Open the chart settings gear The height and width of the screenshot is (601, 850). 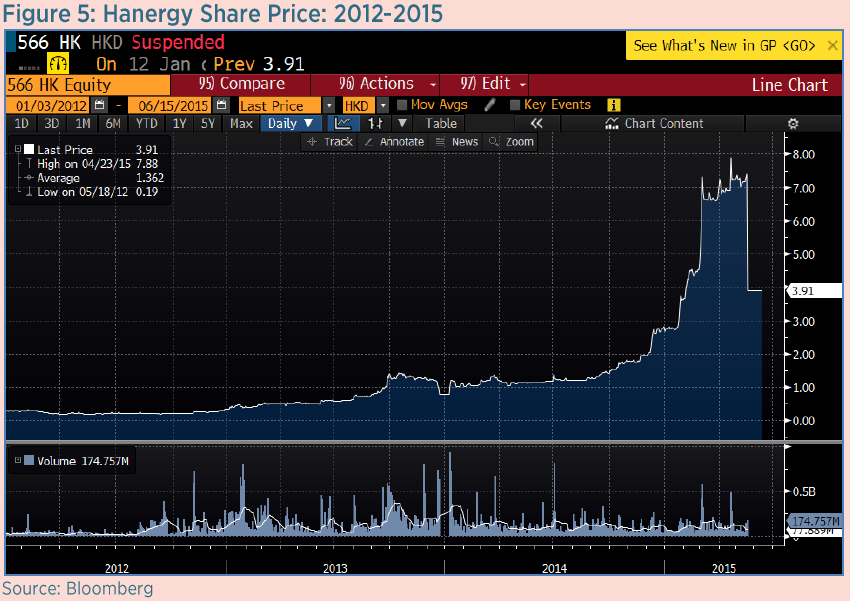[x=793, y=124]
